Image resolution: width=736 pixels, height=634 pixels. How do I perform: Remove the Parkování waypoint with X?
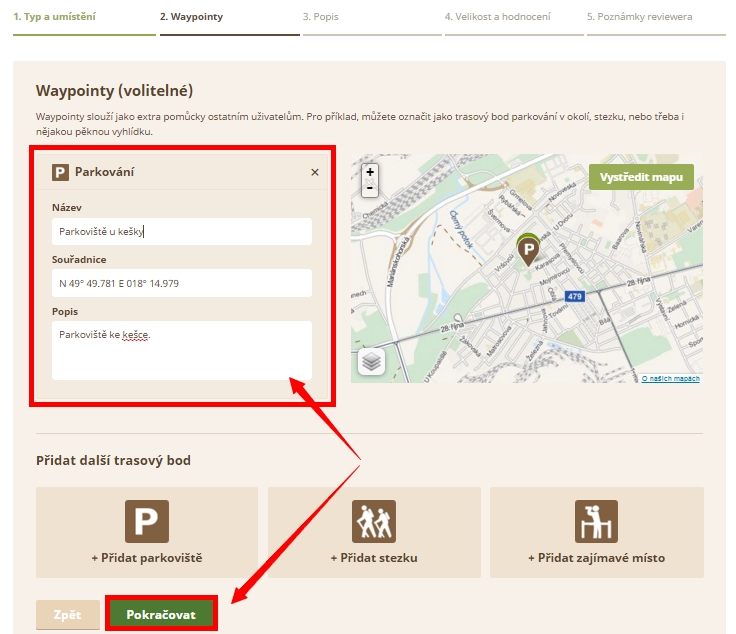(315, 172)
